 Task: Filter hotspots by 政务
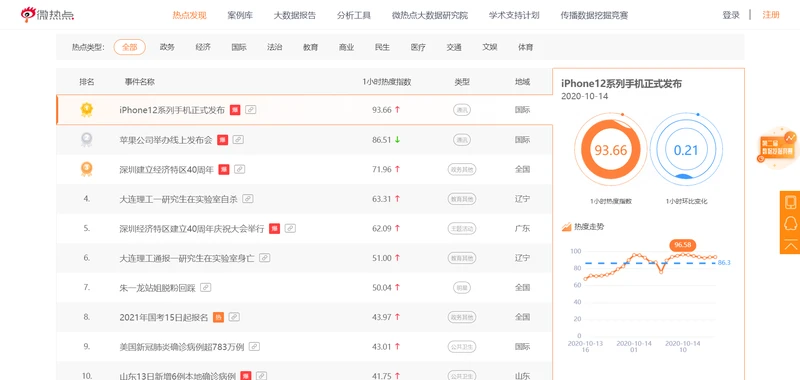point(167,47)
